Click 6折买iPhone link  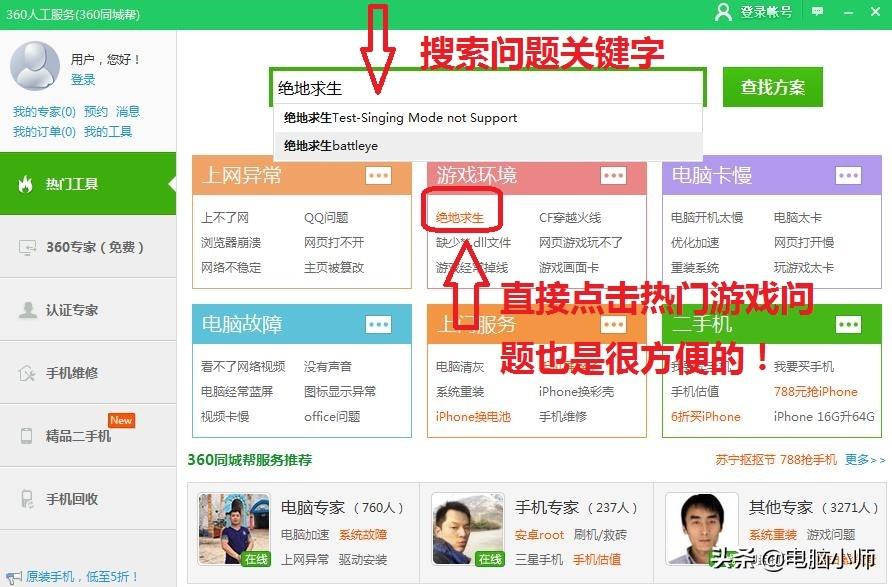click(x=706, y=417)
